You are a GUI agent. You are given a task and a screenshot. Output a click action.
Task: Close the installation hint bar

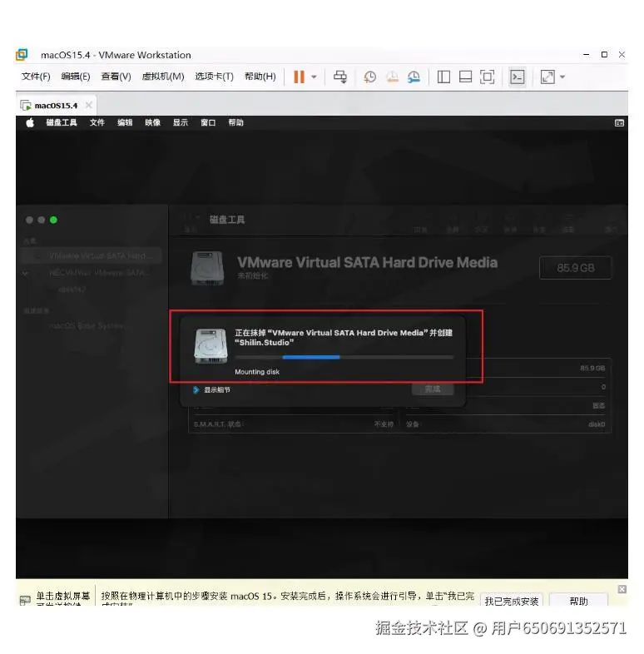pos(622,589)
